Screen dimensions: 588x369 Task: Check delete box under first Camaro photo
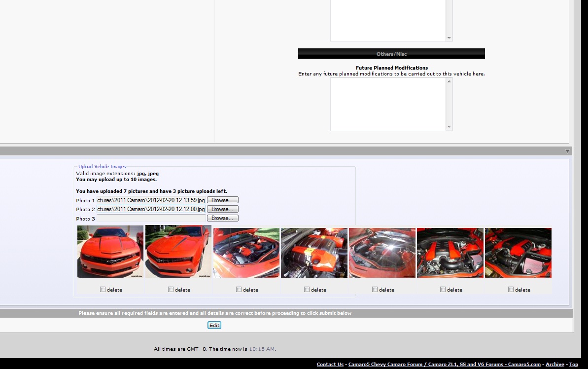103,290
